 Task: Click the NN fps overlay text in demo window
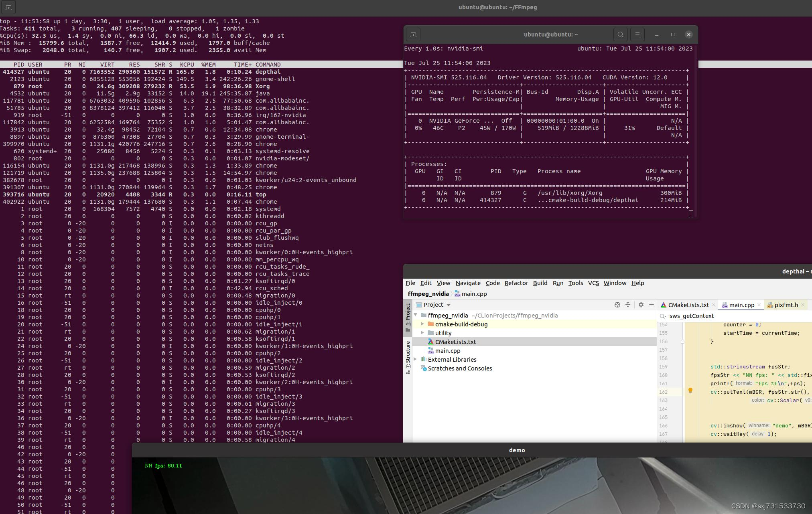[x=163, y=466]
